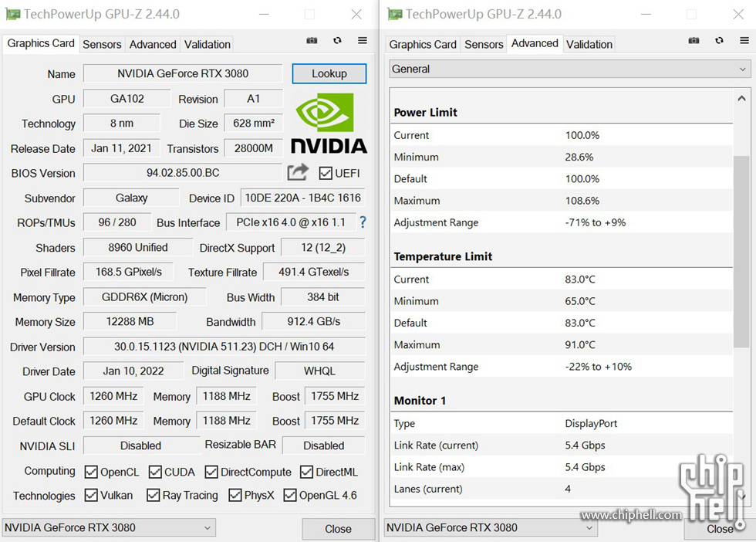This screenshot has width=756, height=542.
Task: Click the Temperature Limit Maximum 91.0°C value
Action: 580,345
